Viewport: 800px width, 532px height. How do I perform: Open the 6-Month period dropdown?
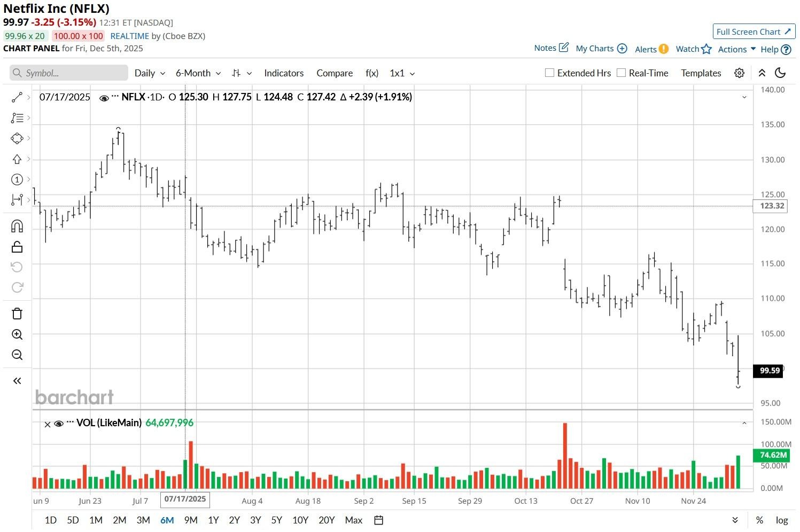pos(198,73)
